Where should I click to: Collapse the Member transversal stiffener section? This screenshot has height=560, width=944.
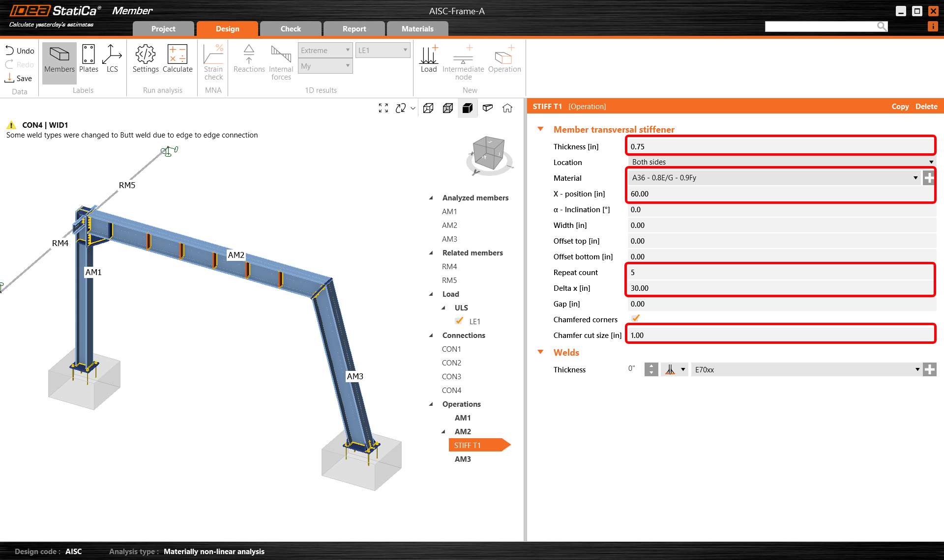pos(541,129)
